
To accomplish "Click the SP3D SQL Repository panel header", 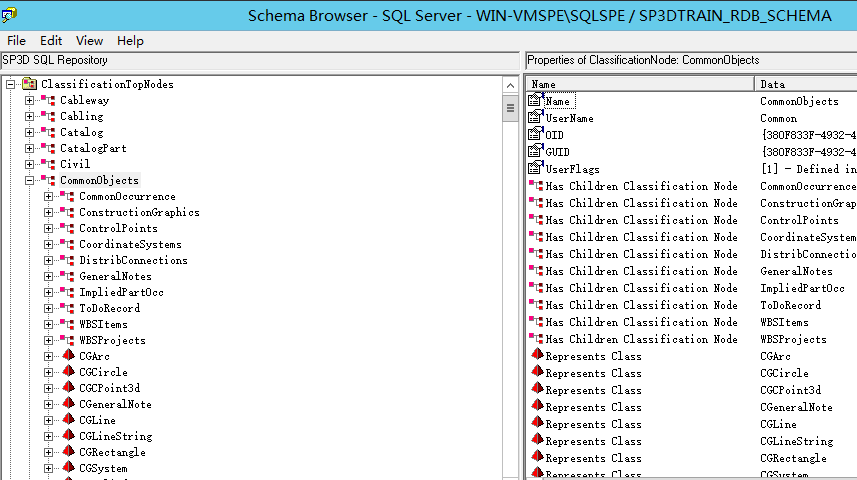I will (x=260, y=60).
